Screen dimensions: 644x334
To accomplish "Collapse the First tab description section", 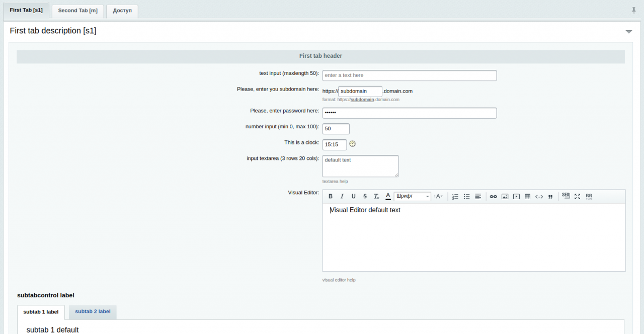I will 628,32.
